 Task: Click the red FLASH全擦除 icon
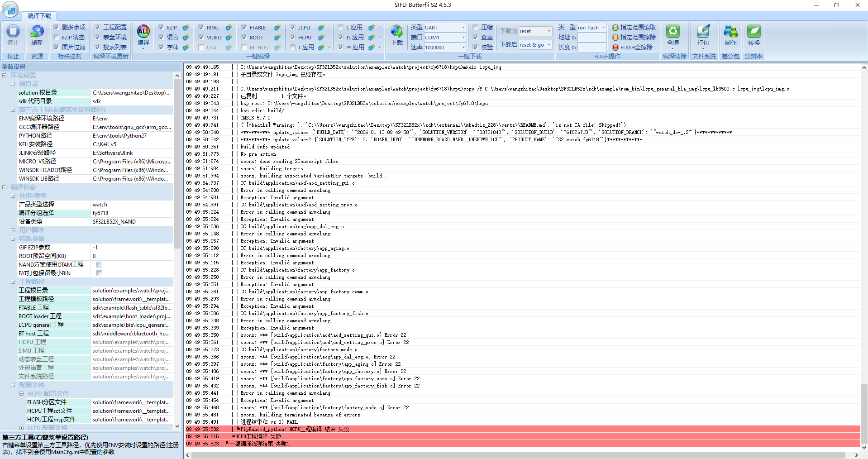(x=615, y=48)
